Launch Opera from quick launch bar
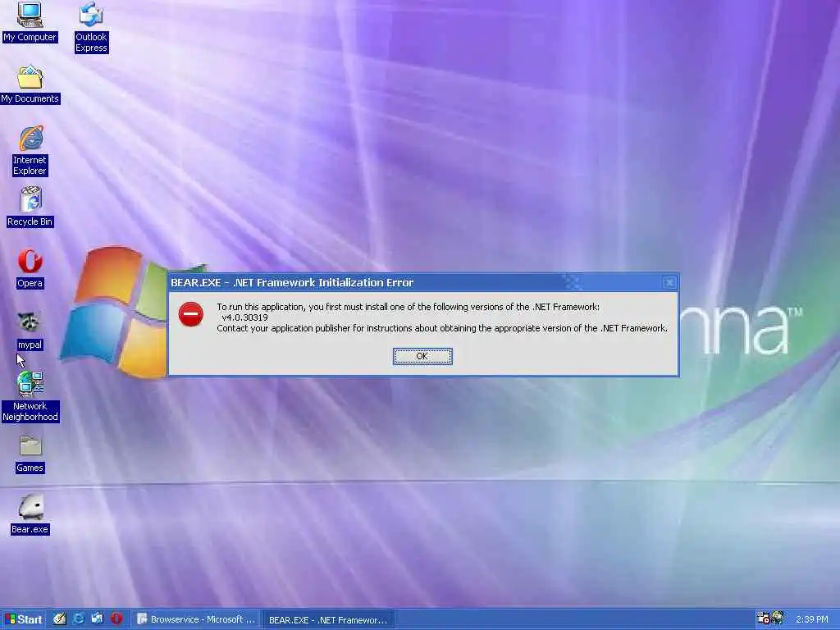Viewport: 840px width, 630px height. click(x=116, y=619)
